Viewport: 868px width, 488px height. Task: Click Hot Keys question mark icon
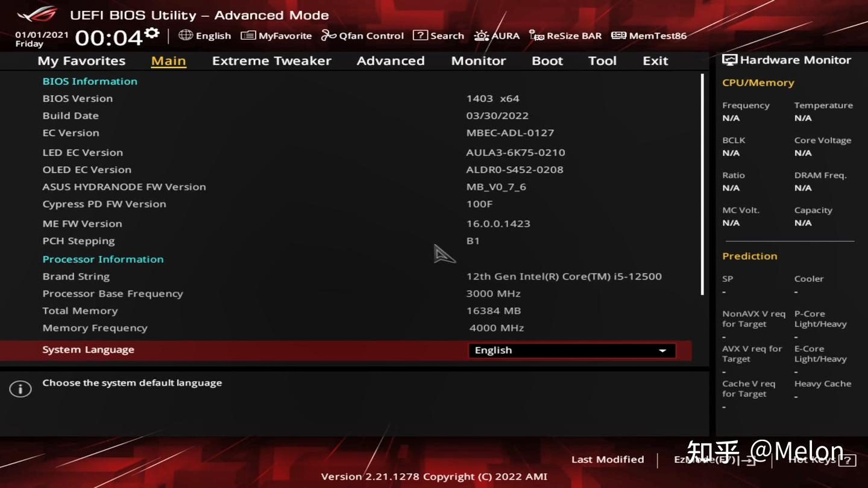[x=847, y=460]
